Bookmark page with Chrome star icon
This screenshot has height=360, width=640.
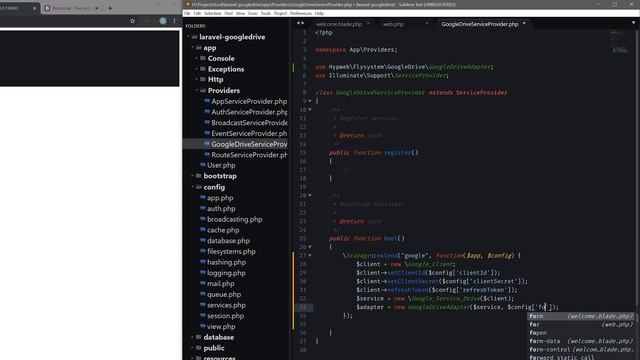(132, 21)
